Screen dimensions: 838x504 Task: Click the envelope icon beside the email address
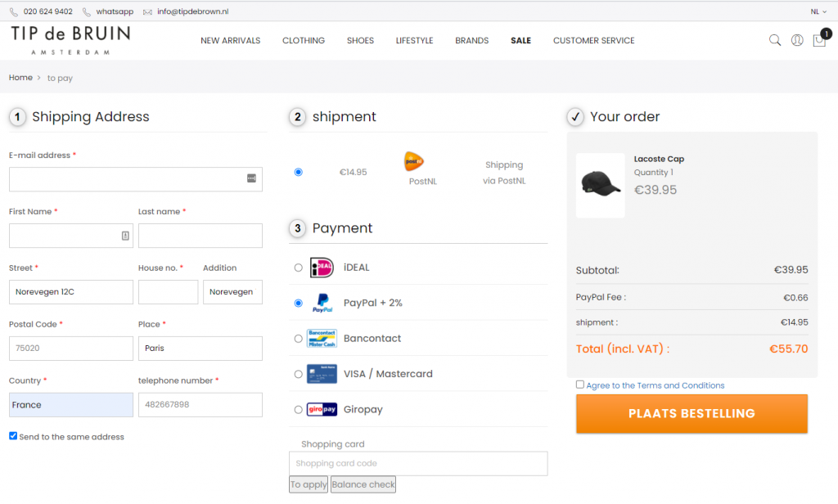pyautogui.click(x=147, y=11)
